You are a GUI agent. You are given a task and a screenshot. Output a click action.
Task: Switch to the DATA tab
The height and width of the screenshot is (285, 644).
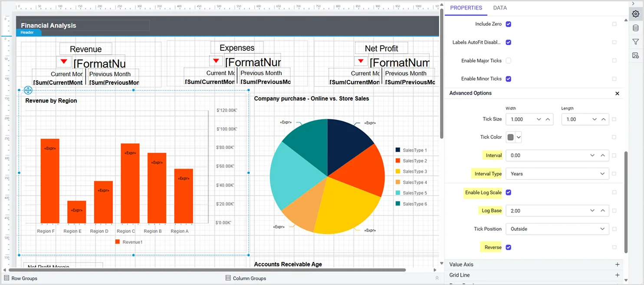point(500,8)
